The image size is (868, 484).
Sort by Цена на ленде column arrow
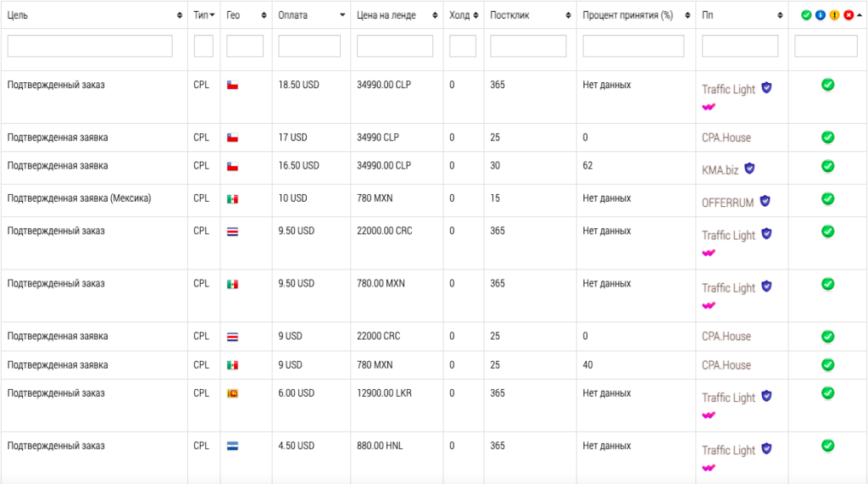(x=435, y=15)
